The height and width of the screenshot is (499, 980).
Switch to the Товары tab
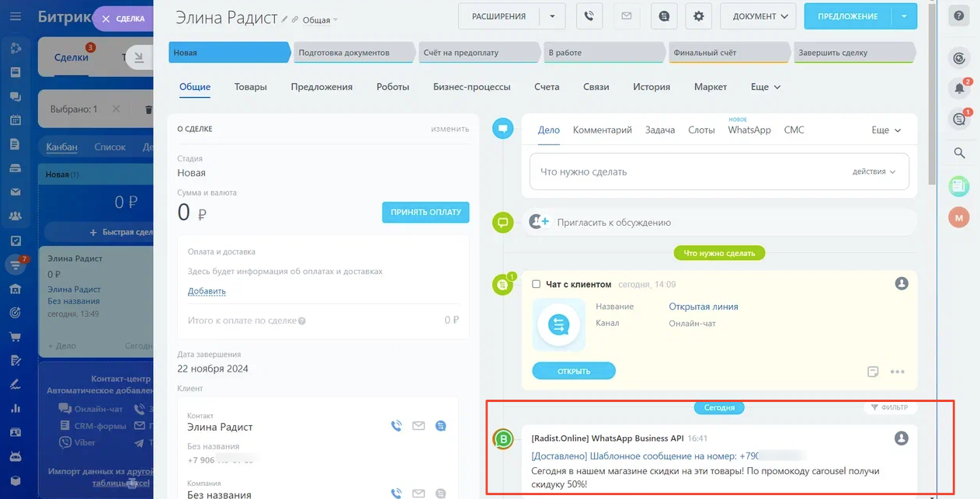pos(250,87)
